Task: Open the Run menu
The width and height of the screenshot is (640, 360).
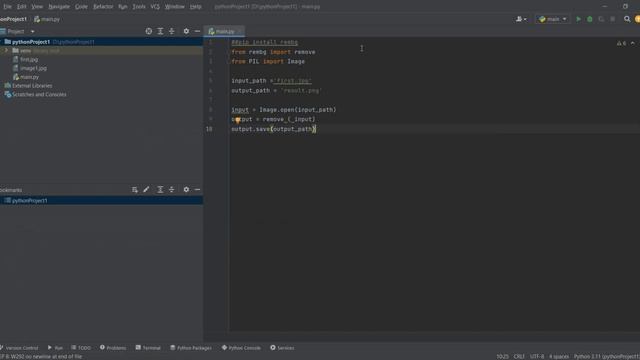Action: tap(122, 7)
